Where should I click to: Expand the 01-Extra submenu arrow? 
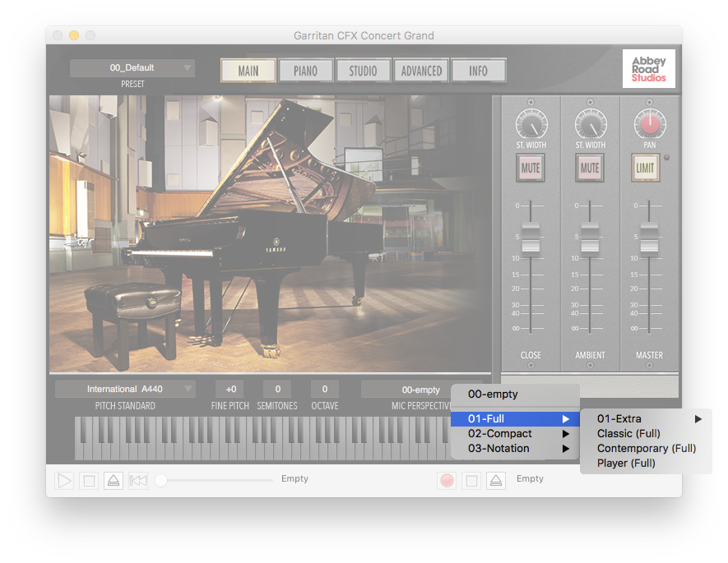click(698, 419)
